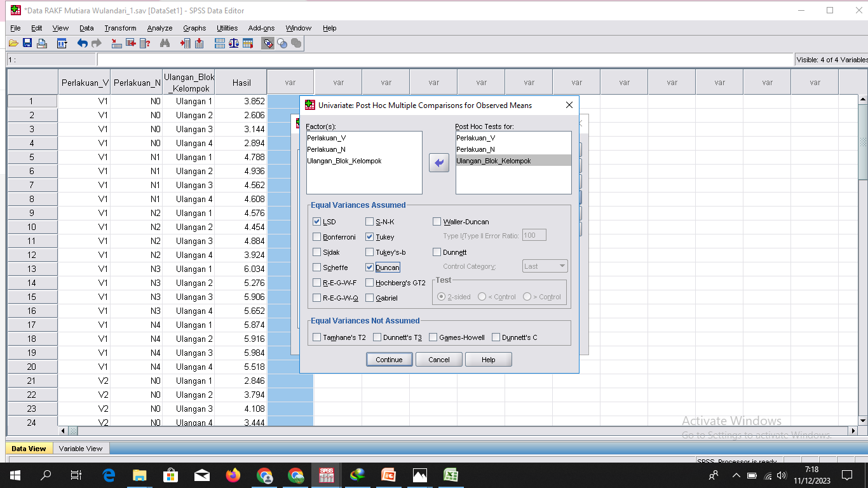The width and height of the screenshot is (868, 488).
Task: Toggle the Value labels tag icon
Action: (x=268, y=43)
